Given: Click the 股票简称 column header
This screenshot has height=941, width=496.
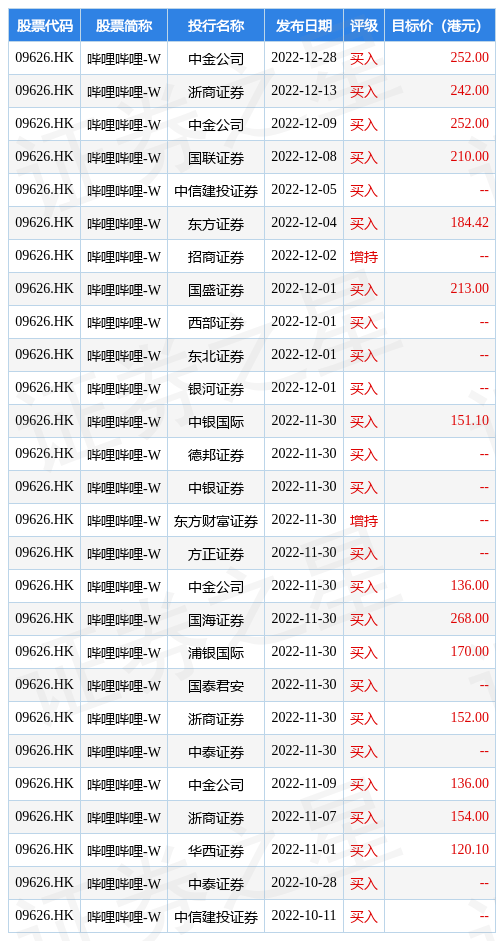Looking at the screenshot, I should point(124,25).
